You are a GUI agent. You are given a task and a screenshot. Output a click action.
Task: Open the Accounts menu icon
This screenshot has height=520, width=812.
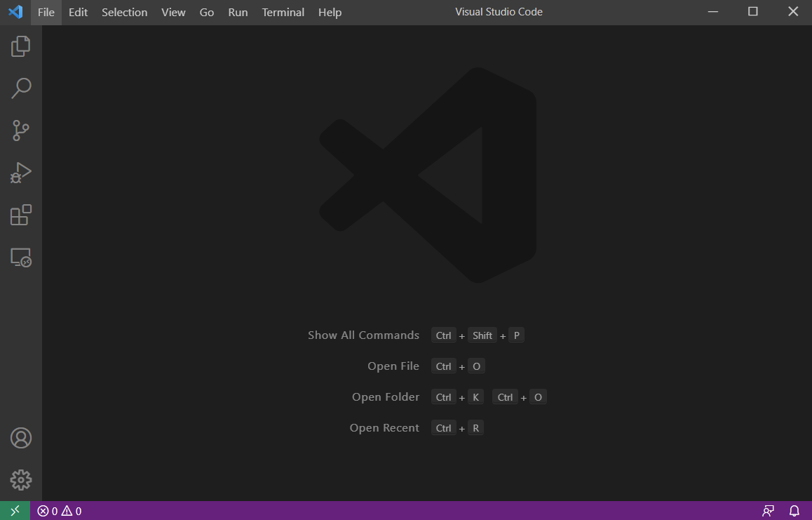pos(20,437)
